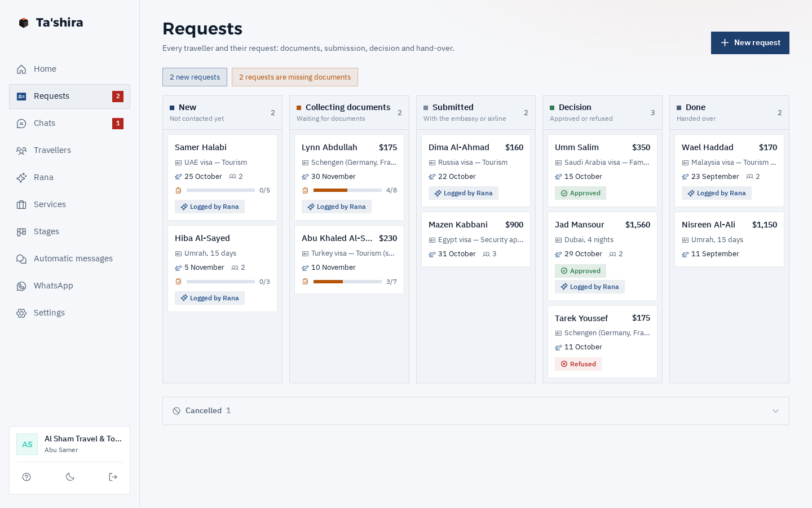
Task: Click the Approved status on Umm Salim
Action: 580,193
